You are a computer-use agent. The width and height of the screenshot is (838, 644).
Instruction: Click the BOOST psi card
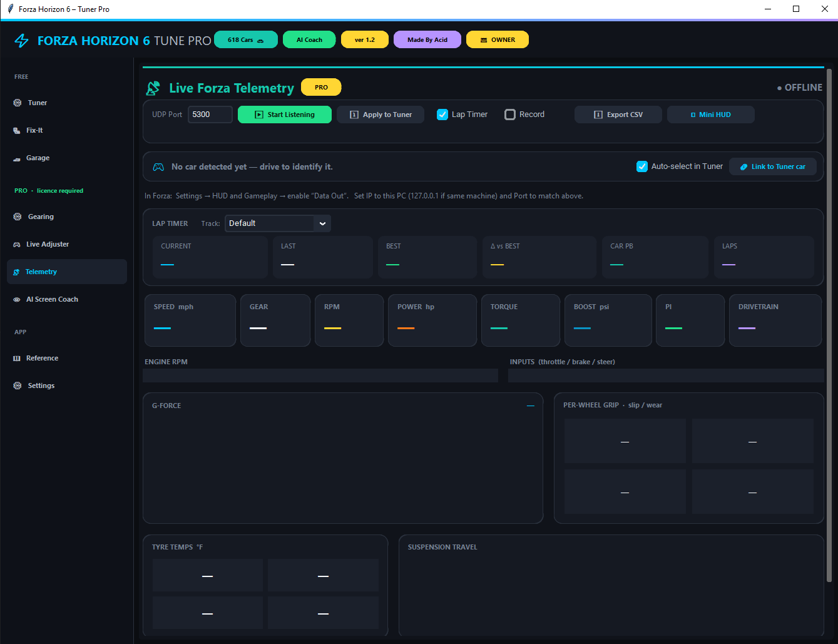click(x=608, y=320)
